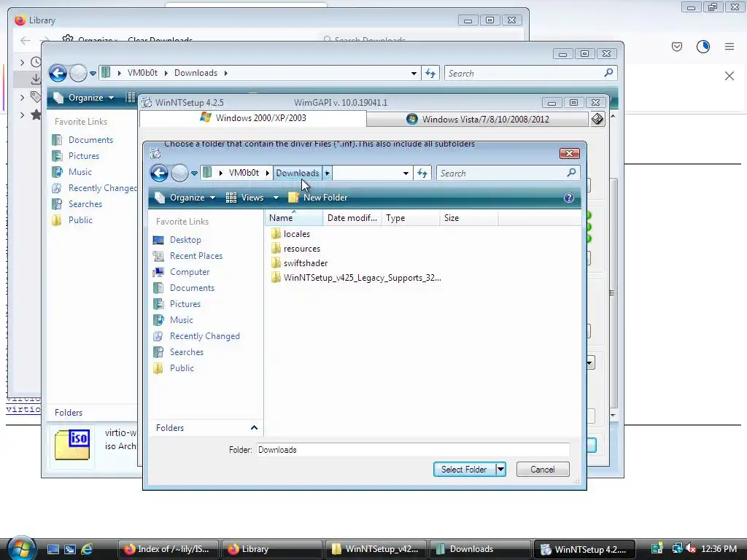Viewport: 747px width, 560px height.
Task: Confirm with Select Folder button
Action: tap(464, 470)
